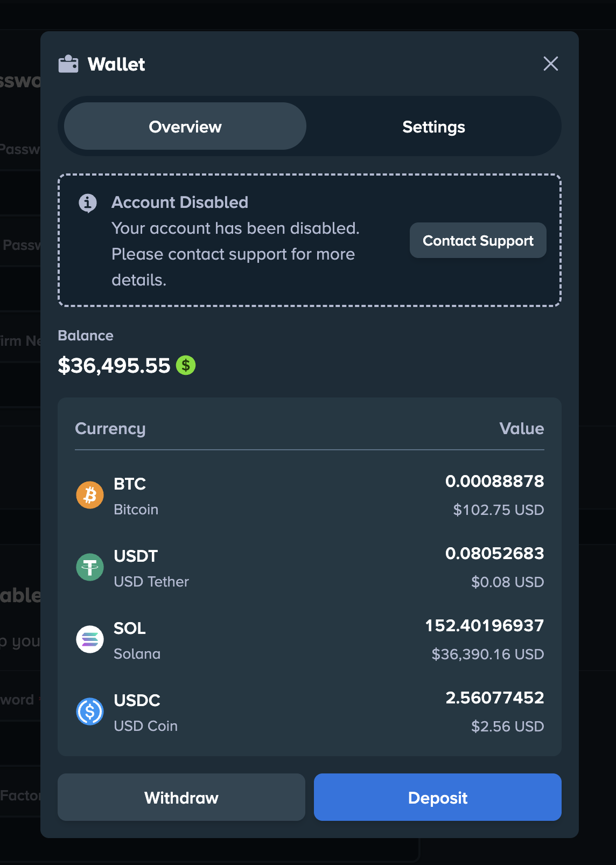Click the Value column header
Viewport: 616px width, 865px height.
521,429
